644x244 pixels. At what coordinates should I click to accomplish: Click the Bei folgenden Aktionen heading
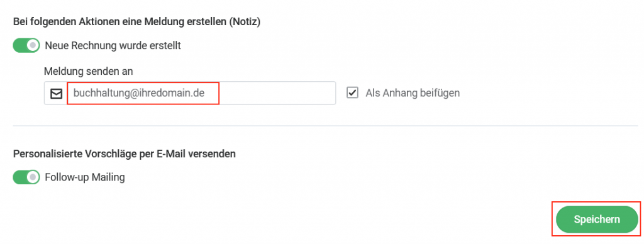[x=136, y=22]
